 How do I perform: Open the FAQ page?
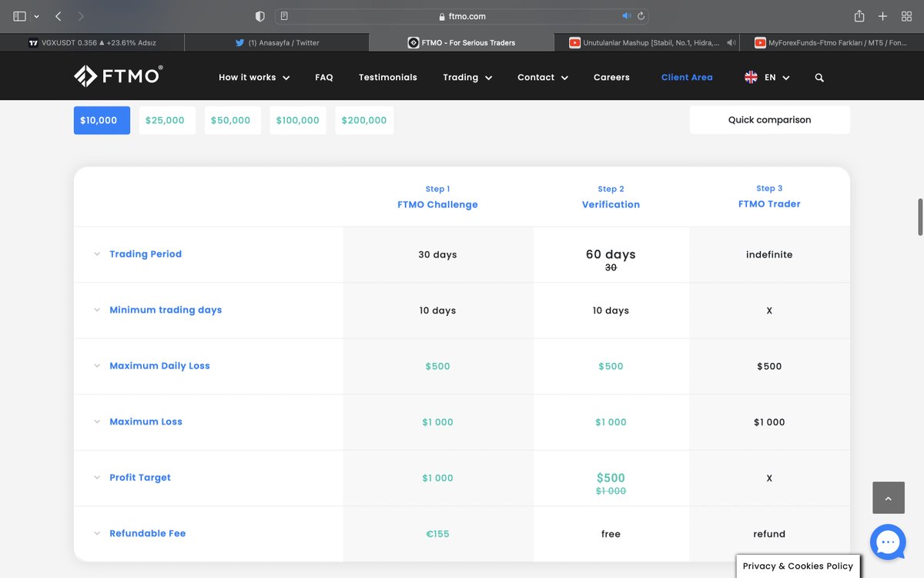(324, 78)
